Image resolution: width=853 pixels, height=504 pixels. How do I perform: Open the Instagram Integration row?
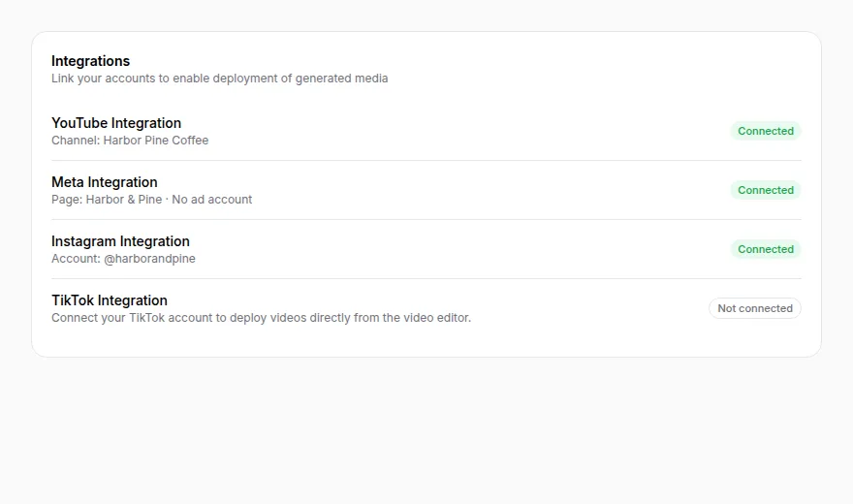(426, 249)
